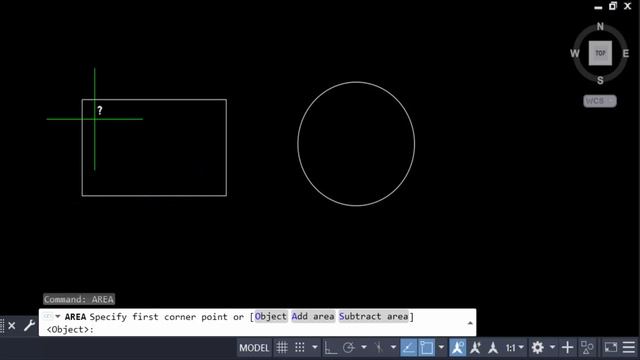Minimize the application window
This screenshot has height=360, width=640.
[x=598, y=7]
